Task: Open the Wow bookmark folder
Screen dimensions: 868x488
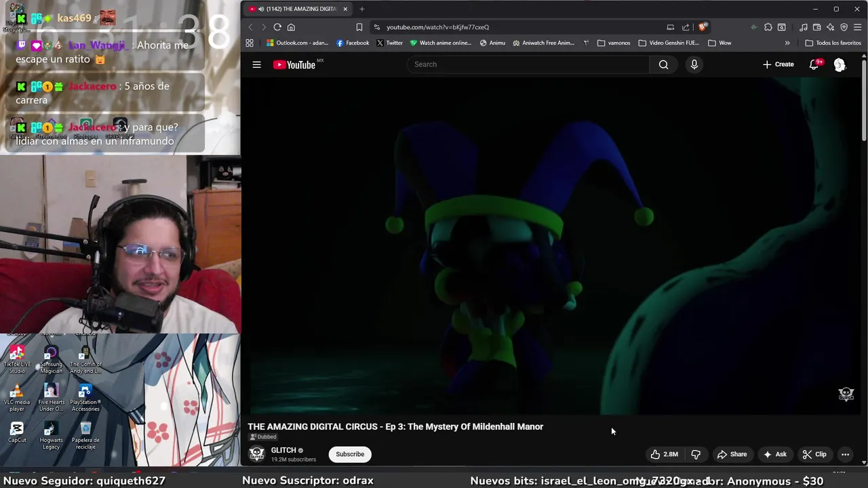Action: [719, 43]
